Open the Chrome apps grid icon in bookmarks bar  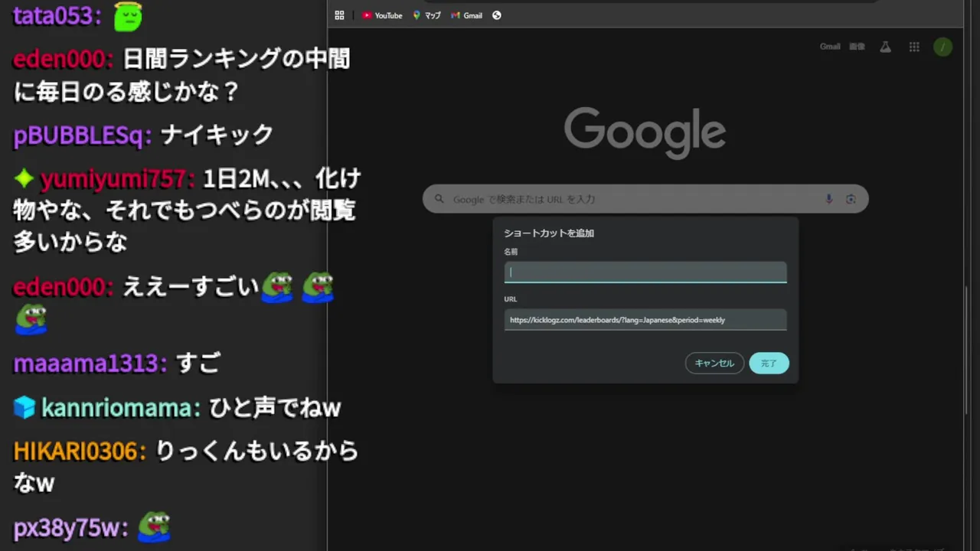[x=339, y=15]
